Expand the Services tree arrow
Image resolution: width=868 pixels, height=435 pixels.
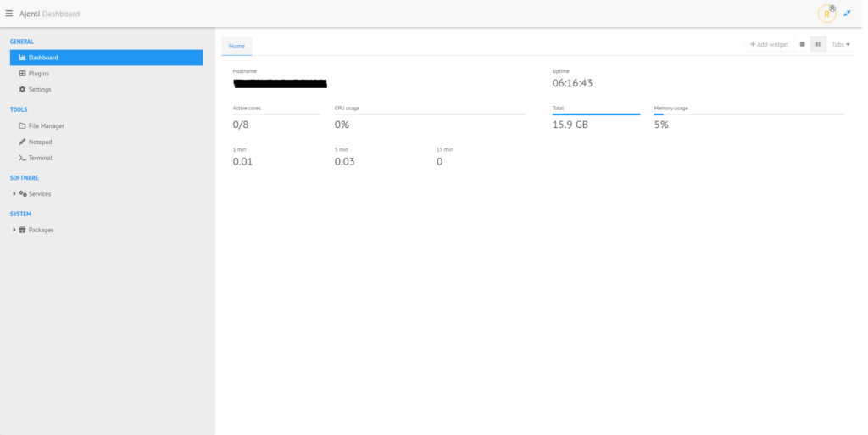14,194
